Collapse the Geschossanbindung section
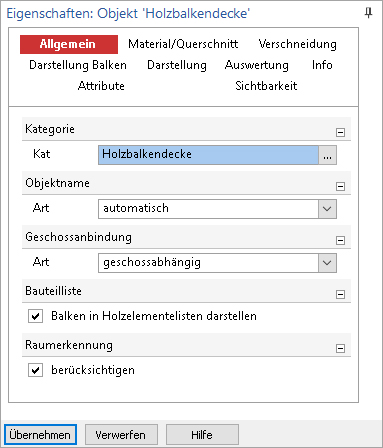This screenshot has width=383, height=448. click(x=340, y=240)
